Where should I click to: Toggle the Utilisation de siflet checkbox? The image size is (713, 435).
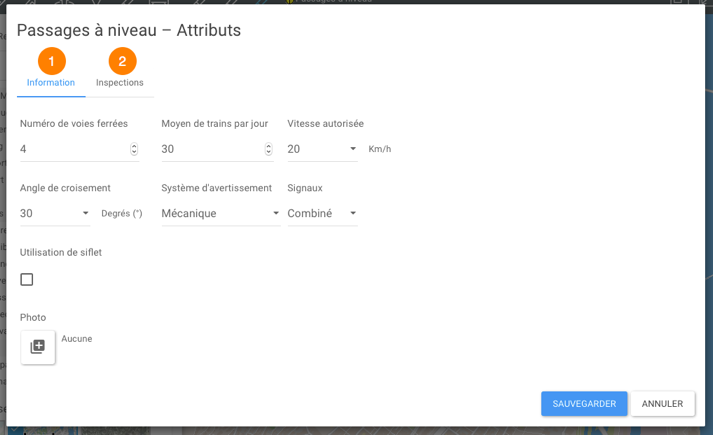[27, 279]
